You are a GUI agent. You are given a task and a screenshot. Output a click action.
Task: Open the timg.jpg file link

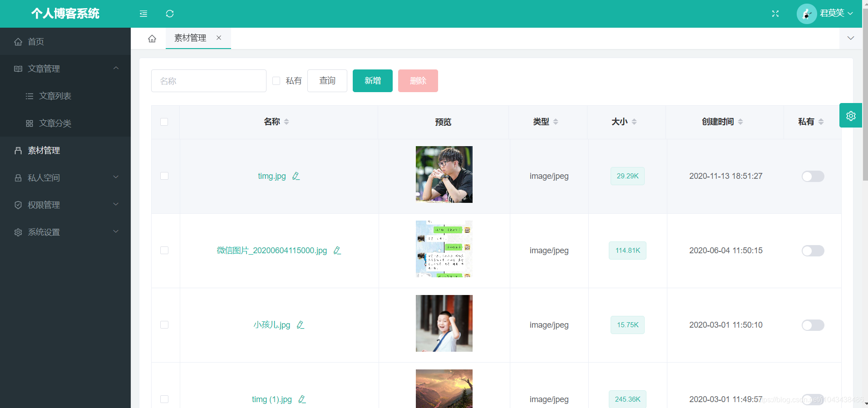click(x=272, y=176)
